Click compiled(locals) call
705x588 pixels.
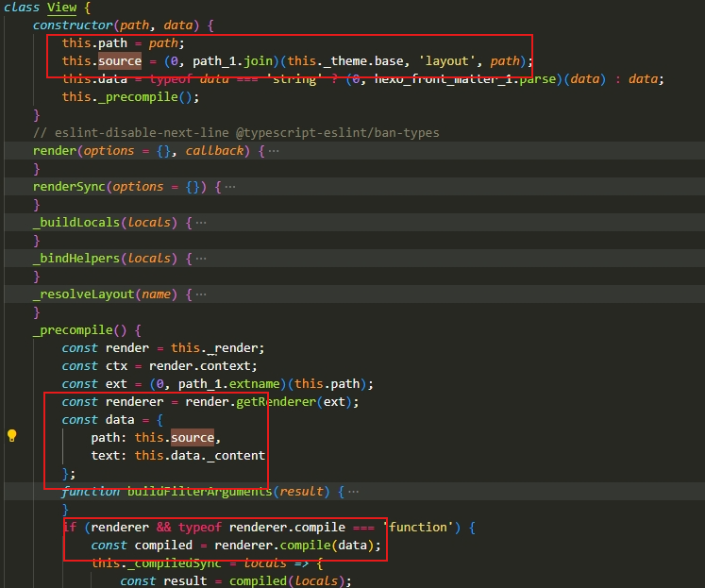(287, 581)
